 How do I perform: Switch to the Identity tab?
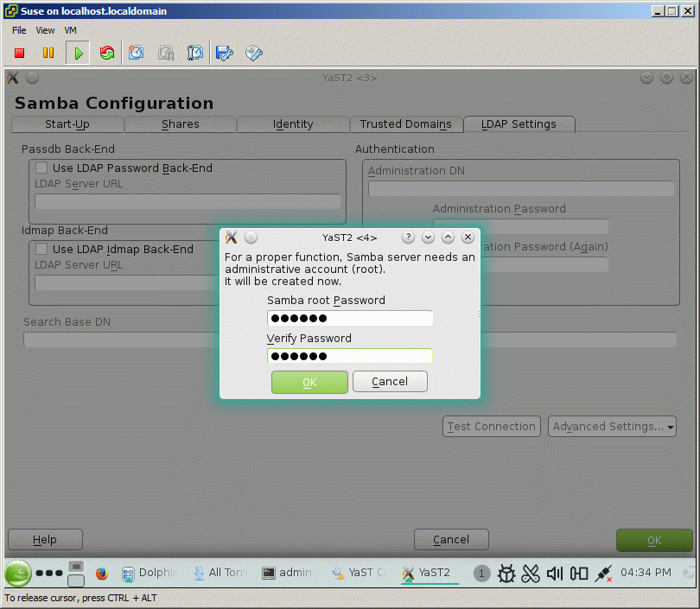(x=293, y=124)
